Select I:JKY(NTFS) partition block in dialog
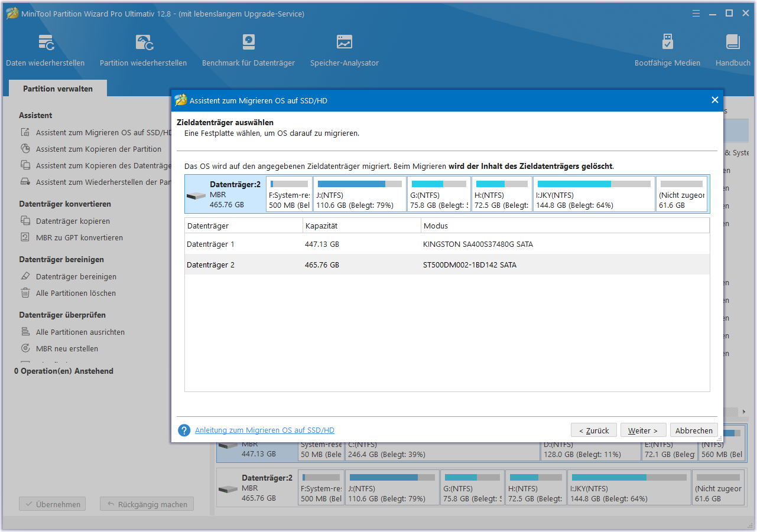This screenshot has height=532, width=757. pos(594,194)
